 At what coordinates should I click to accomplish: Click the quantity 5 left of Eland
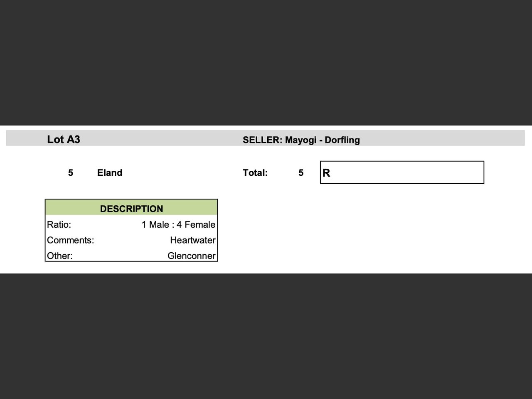(x=71, y=172)
